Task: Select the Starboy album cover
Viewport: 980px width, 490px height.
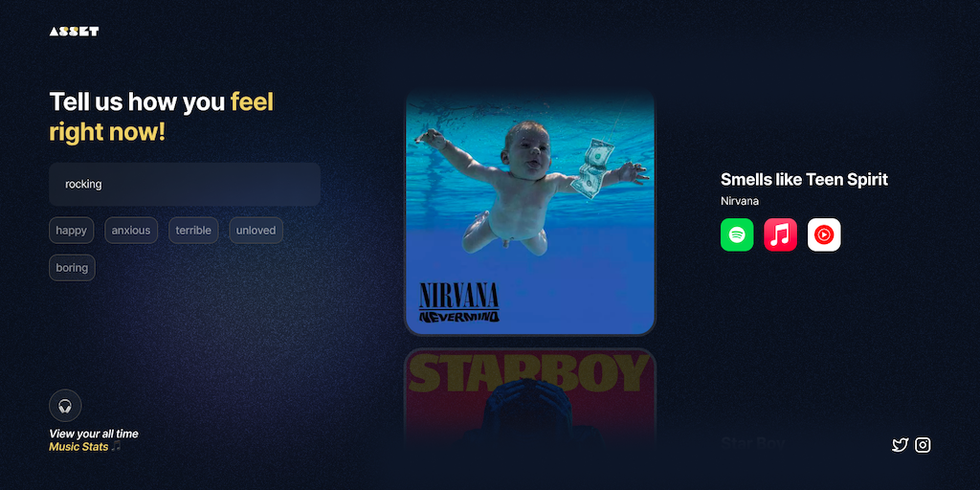Action: (530, 400)
